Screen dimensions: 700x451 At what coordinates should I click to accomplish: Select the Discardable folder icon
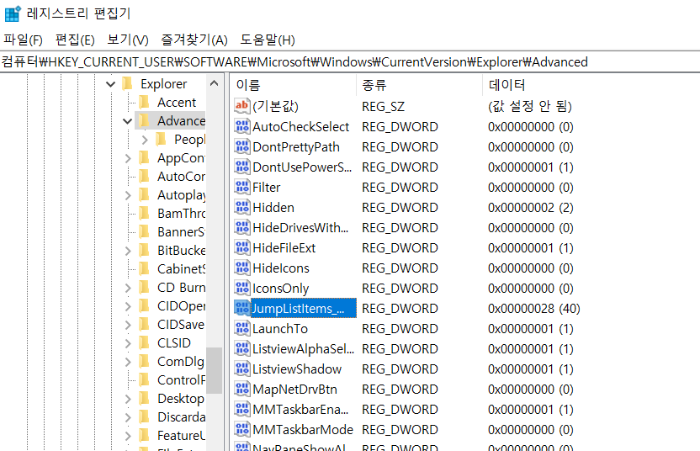pyautogui.click(x=144, y=417)
